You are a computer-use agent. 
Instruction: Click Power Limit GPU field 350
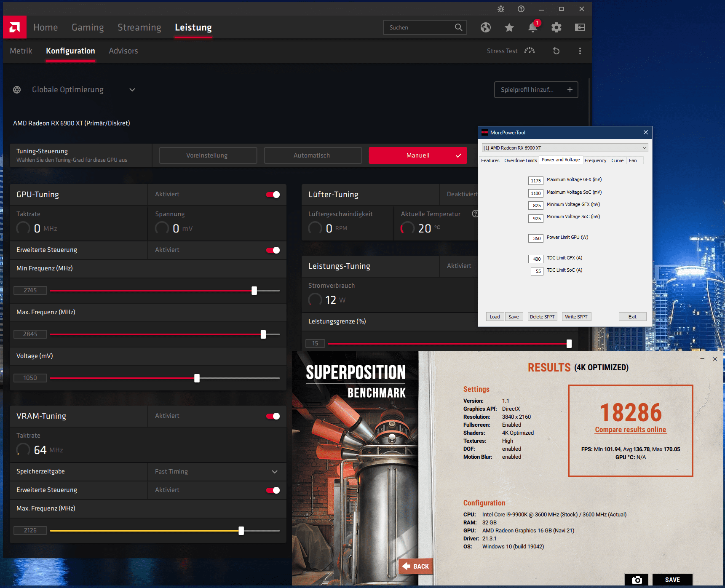click(536, 238)
